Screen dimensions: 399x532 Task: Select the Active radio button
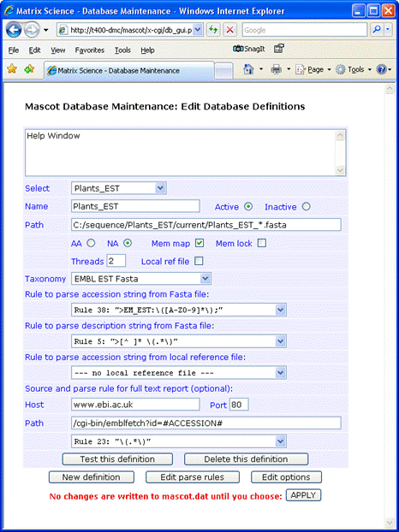point(248,207)
